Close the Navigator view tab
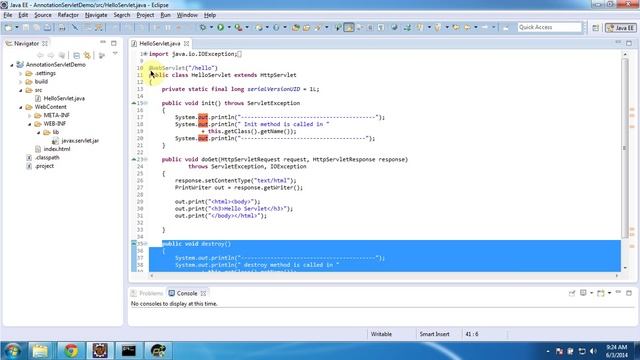 (x=45, y=43)
